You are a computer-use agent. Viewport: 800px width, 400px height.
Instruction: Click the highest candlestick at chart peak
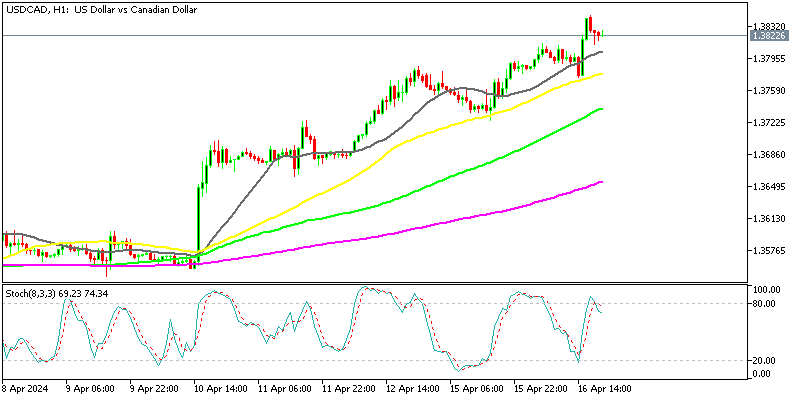[590, 24]
